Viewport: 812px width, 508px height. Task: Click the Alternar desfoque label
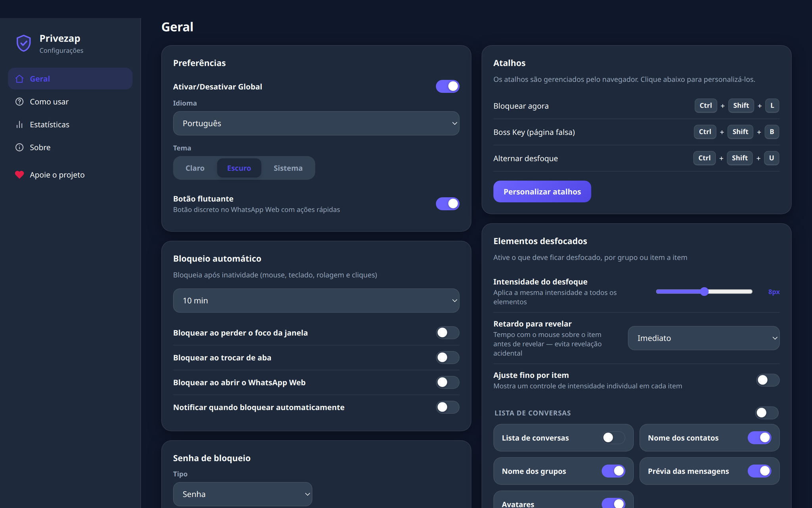(x=525, y=158)
